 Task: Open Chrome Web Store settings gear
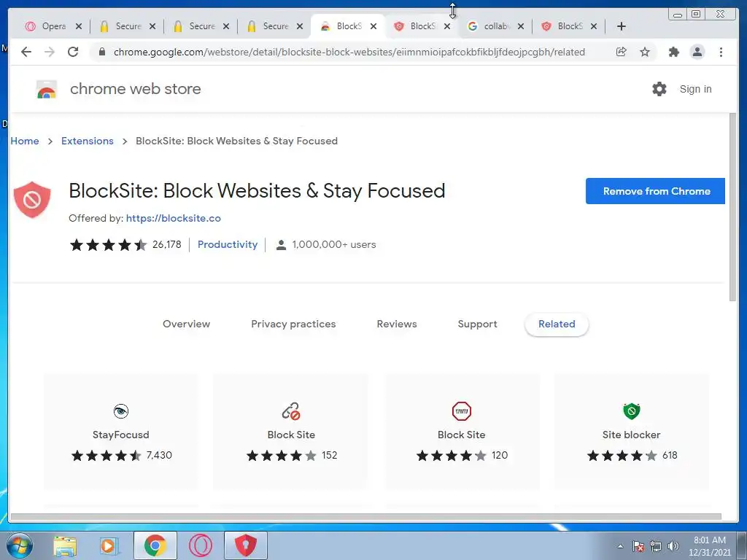(659, 89)
